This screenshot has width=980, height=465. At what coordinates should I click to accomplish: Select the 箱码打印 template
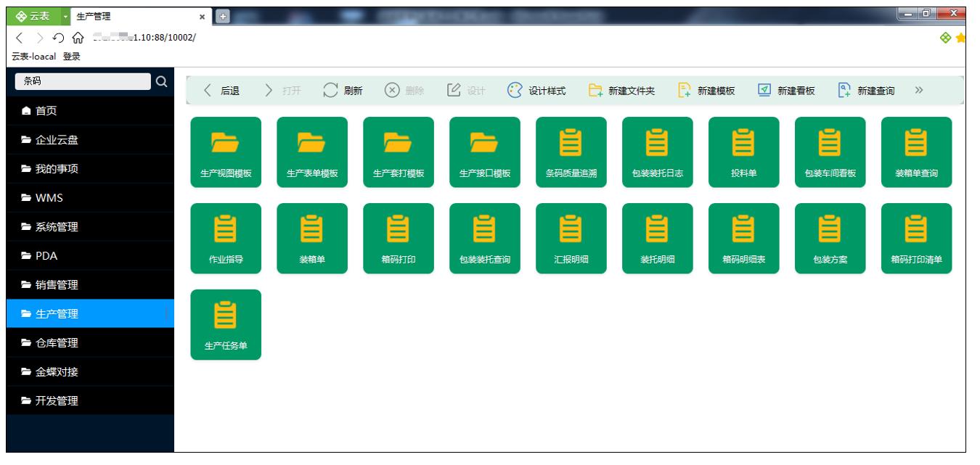point(399,239)
